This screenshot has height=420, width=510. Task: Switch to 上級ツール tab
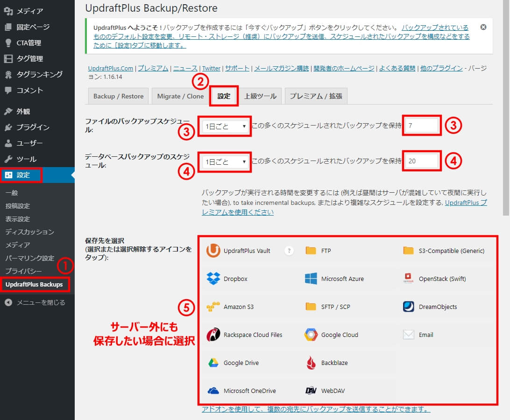click(260, 96)
